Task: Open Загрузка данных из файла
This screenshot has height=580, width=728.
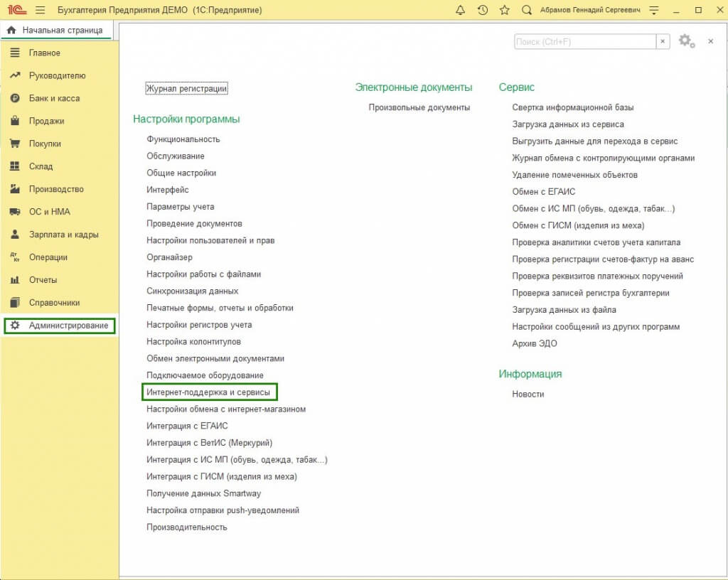Action: (564, 309)
